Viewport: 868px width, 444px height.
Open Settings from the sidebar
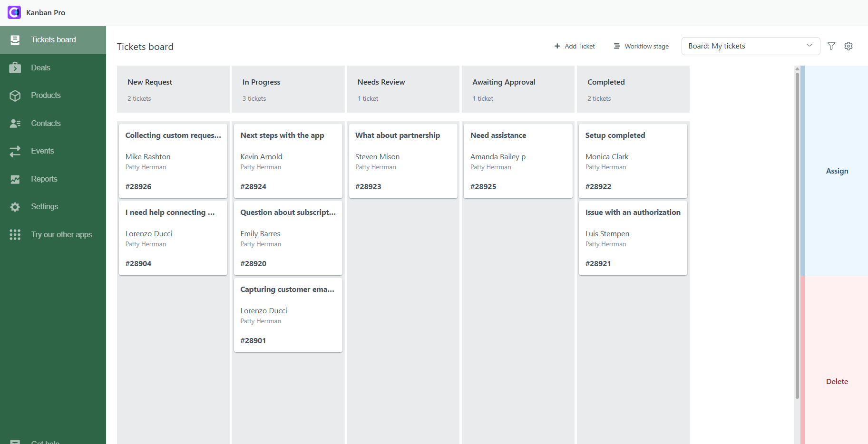point(44,206)
